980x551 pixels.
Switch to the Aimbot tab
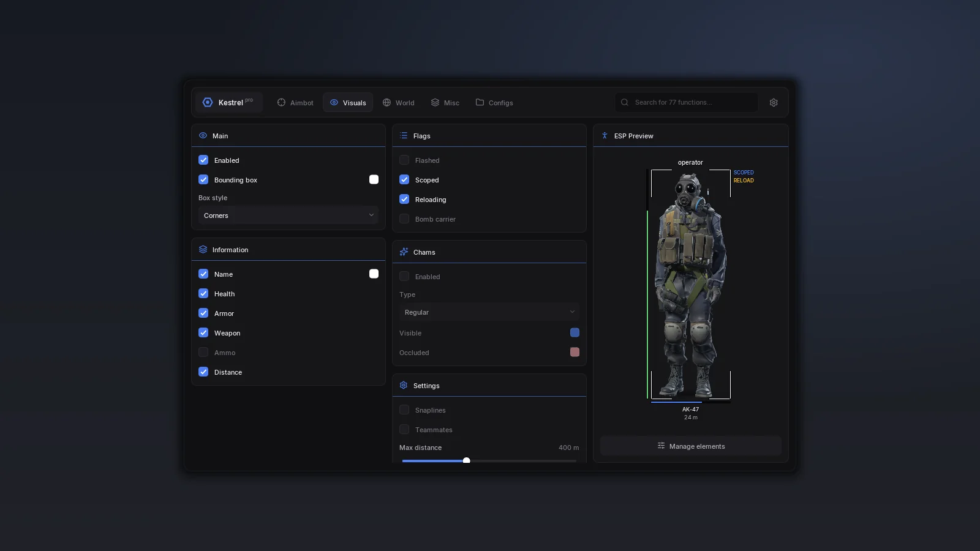click(x=295, y=102)
